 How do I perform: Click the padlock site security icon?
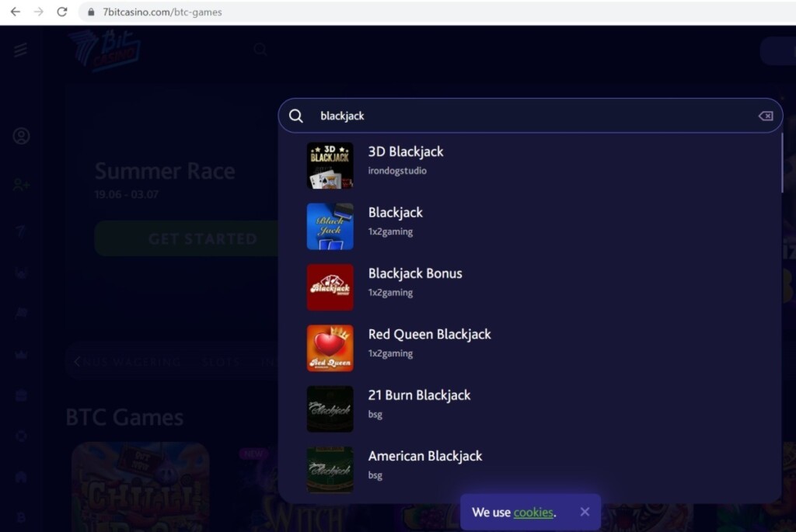tap(91, 12)
